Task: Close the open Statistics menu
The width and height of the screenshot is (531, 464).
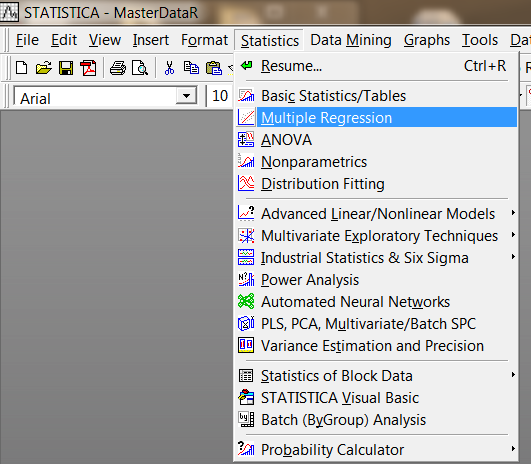Action: [270, 41]
